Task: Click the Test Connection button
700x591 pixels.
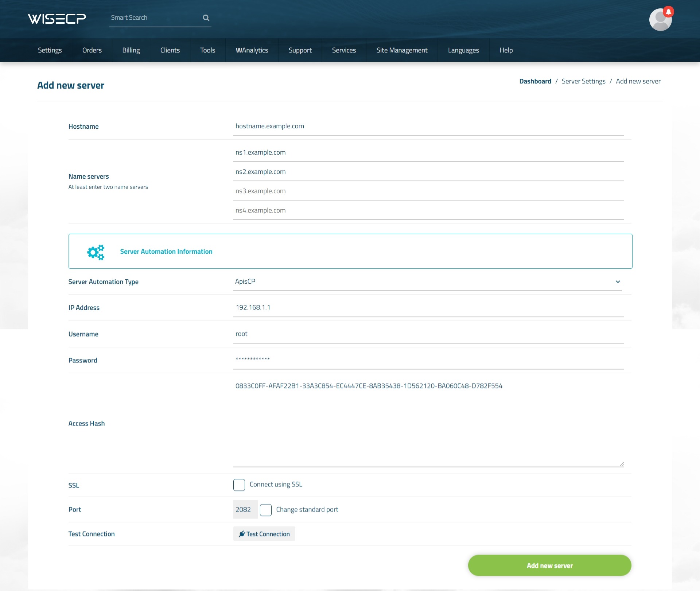Action: pyautogui.click(x=264, y=534)
